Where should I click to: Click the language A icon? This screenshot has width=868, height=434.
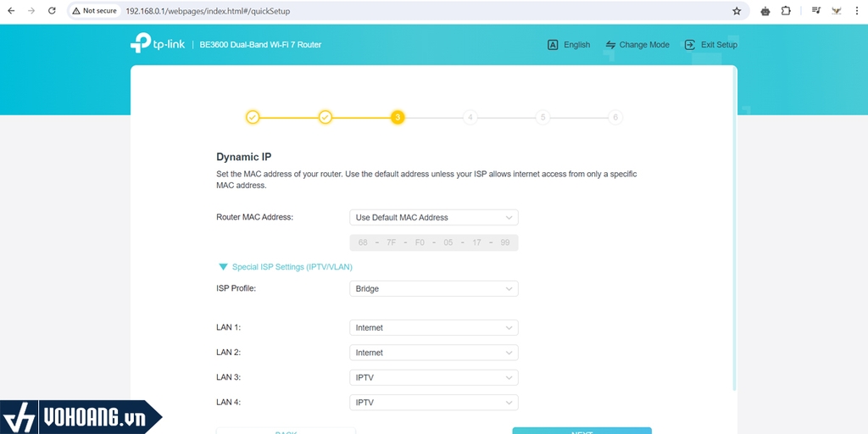click(553, 45)
